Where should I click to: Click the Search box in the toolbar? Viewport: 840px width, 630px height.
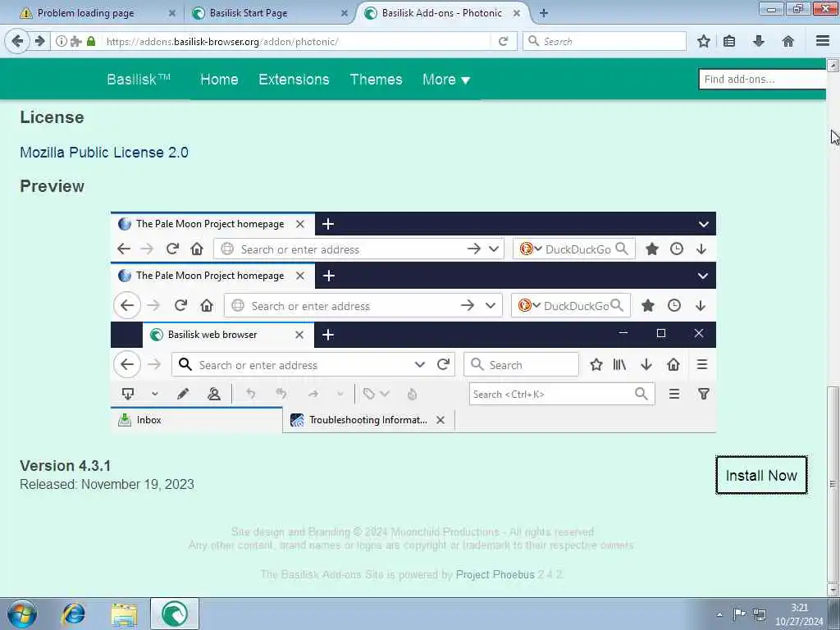click(x=605, y=41)
